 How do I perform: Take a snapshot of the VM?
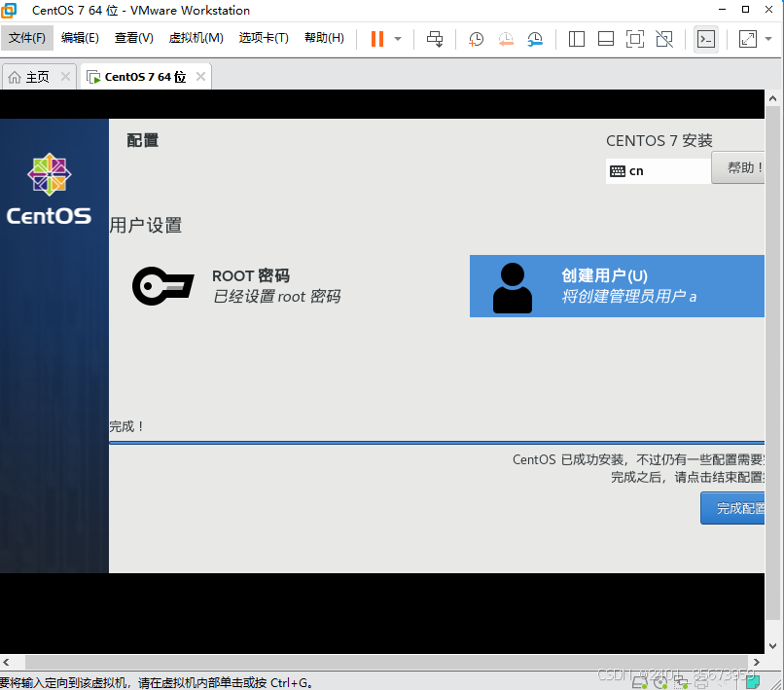[x=476, y=39]
